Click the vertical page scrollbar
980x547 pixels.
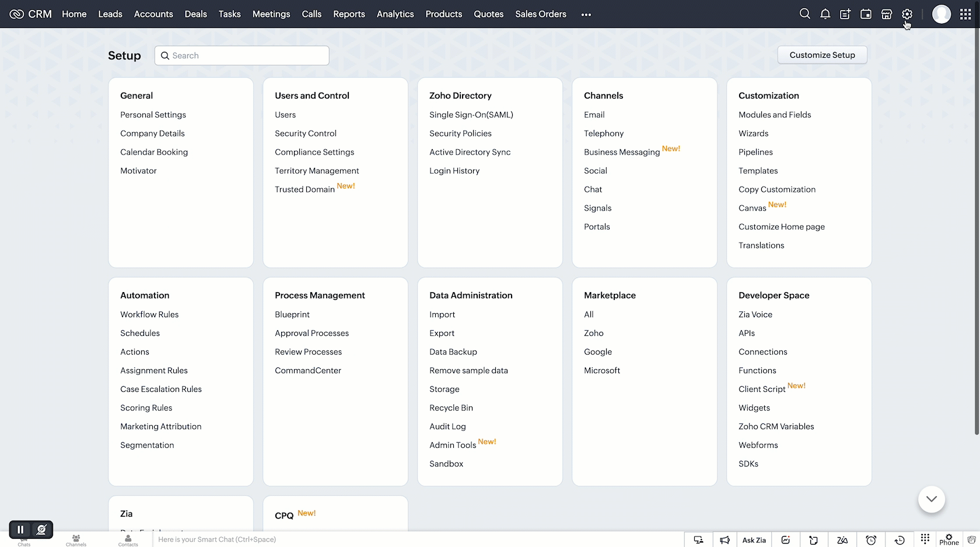coord(977,233)
